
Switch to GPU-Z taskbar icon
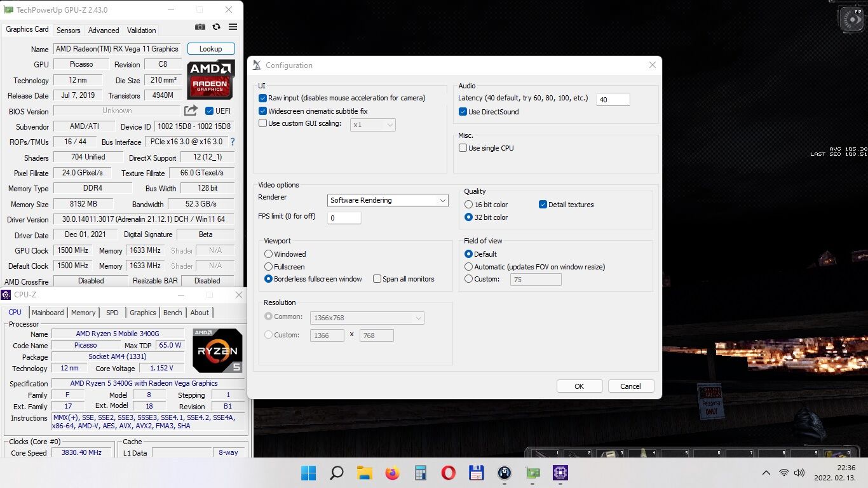(x=532, y=473)
